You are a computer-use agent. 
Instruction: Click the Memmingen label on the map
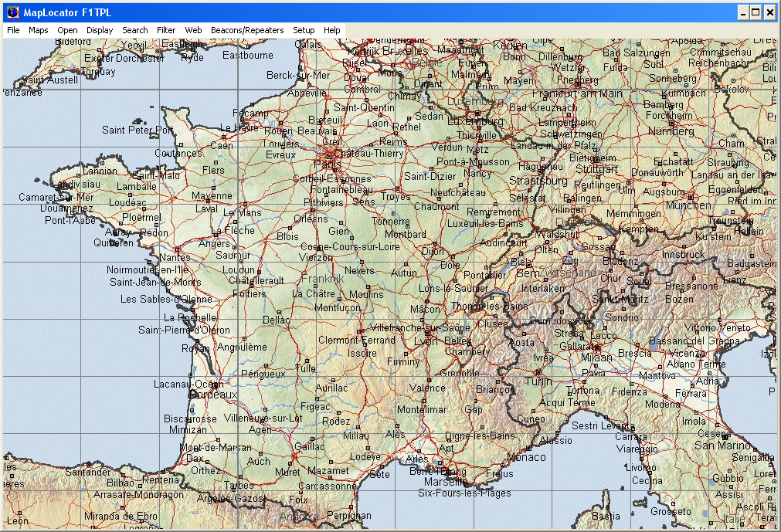pos(633,214)
